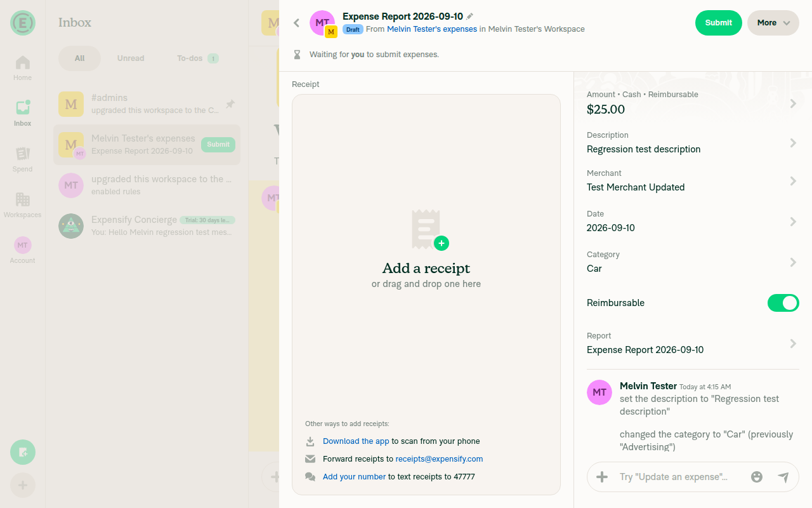Click the pencil icon beside report title

tap(470, 17)
